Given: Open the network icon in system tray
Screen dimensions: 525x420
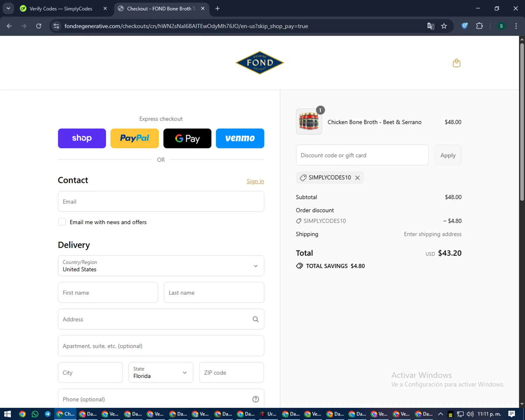Looking at the screenshot, I should coord(460,414).
